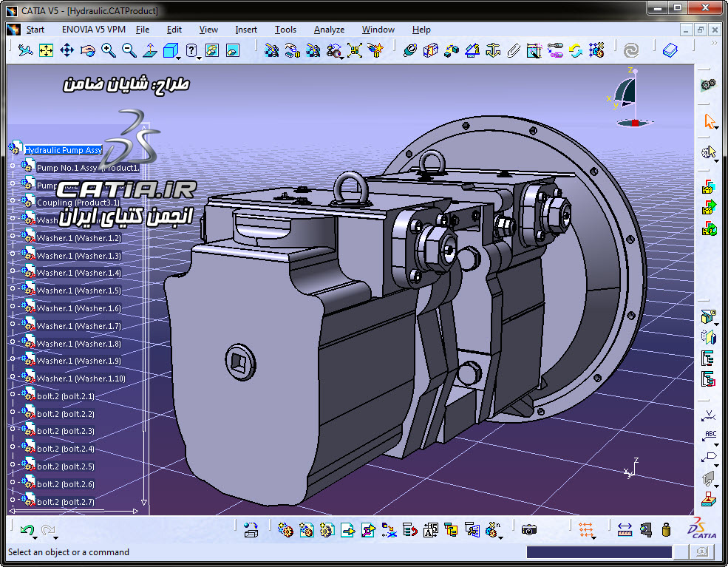Select the Normal View tool
The height and width of the screenshot is (567, 728).
pos(149,50)
